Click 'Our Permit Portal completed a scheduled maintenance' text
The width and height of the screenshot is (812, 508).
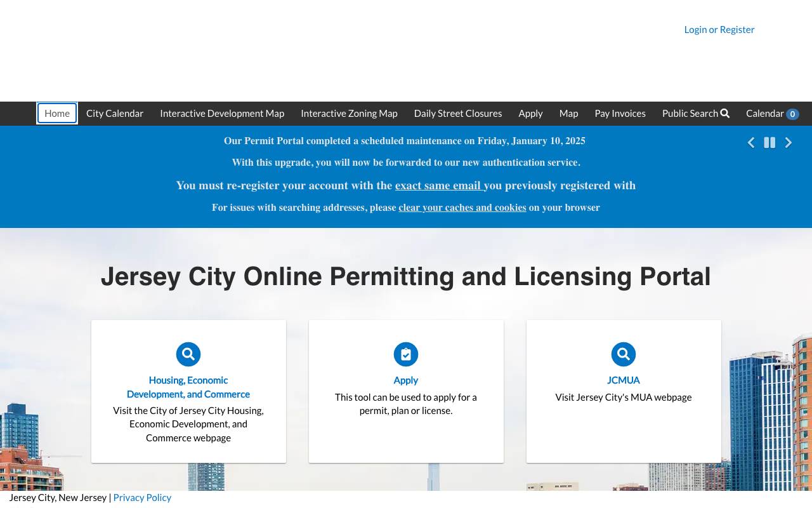click(x=405, y=141)
